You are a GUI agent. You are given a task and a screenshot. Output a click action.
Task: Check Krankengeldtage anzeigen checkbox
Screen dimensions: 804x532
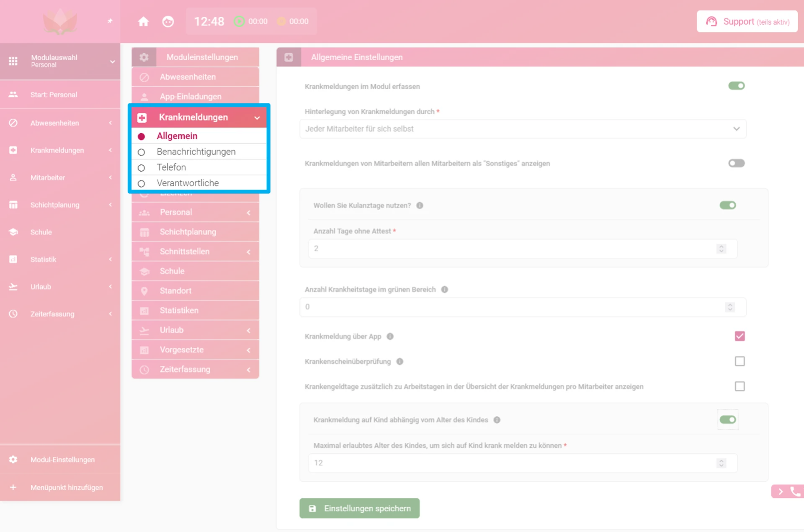click(x=740, y=386)
